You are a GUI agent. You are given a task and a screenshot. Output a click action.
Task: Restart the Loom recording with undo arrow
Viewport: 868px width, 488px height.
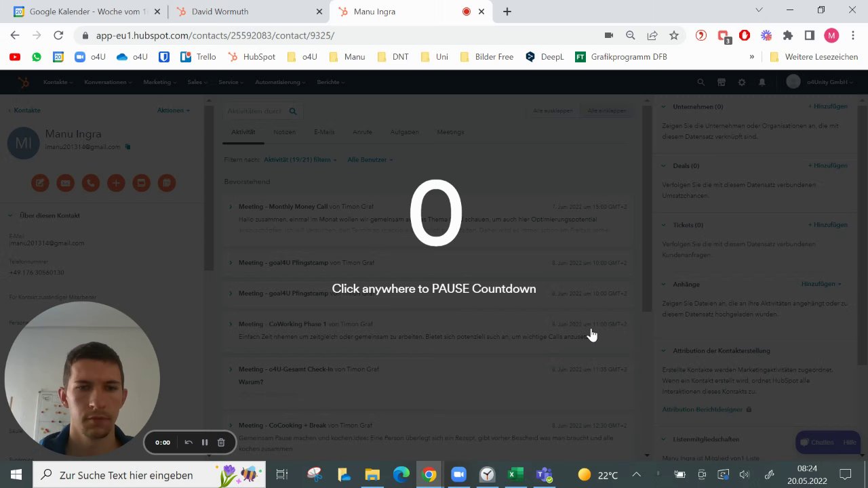click(x=189, y=443)
